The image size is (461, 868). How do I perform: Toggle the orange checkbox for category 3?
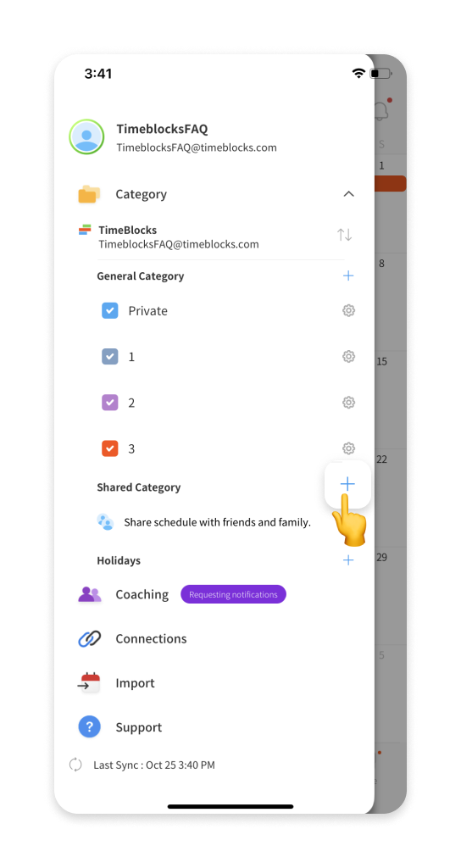[109, 448]
